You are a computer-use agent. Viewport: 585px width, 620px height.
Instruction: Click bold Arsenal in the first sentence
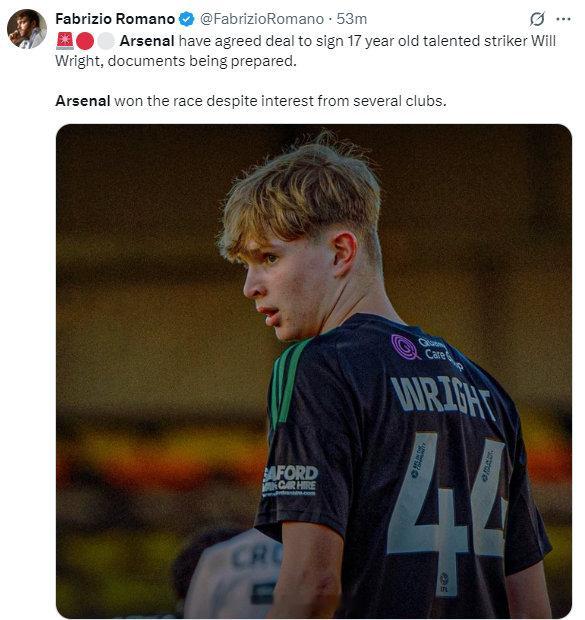tap(147, 41)
